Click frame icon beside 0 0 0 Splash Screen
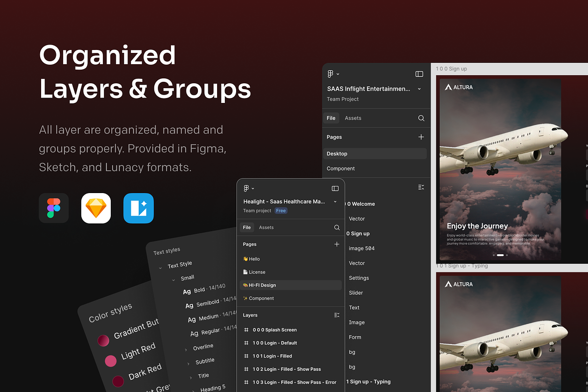Viewport: 588px width, 392px height. 246,330
